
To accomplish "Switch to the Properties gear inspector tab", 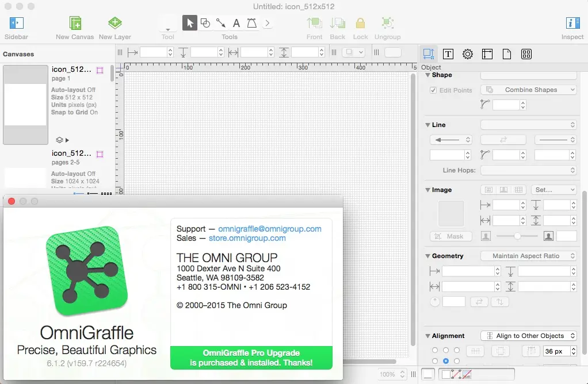I will pyautogui.click(x=467, y=54).
